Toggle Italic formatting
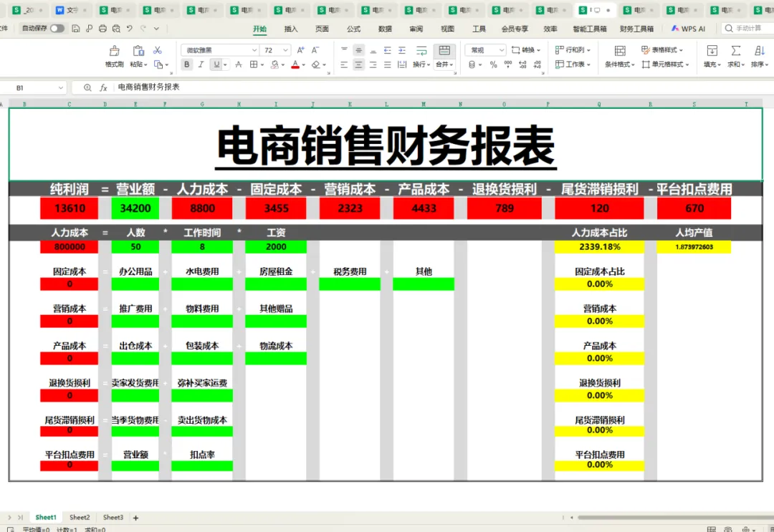This screenshot has width=774, height=532. [201, 64]
